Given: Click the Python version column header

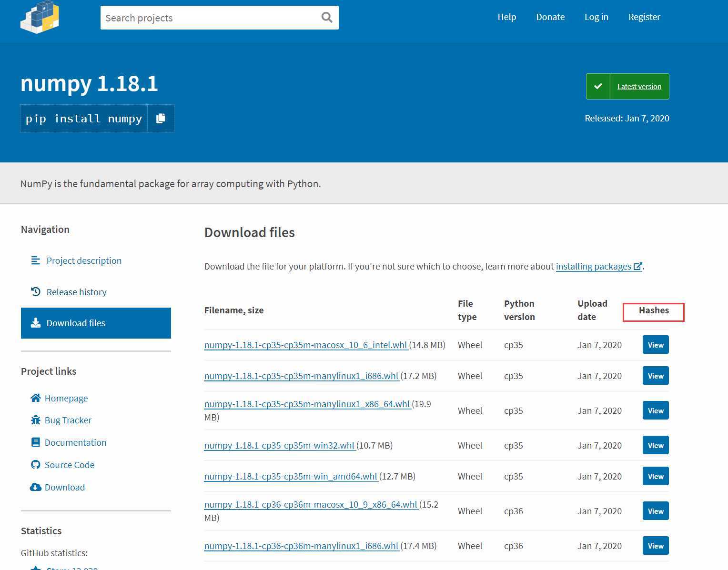Looking at the screenshot, I should point(519,310).
